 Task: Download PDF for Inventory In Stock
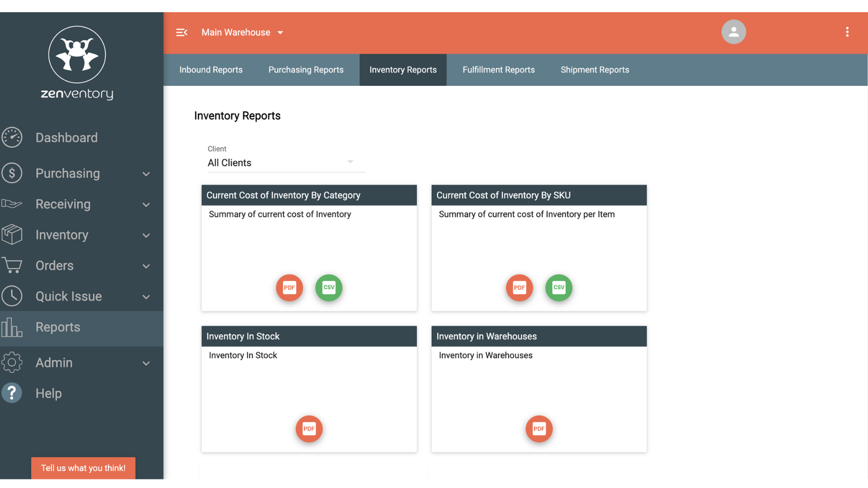pos(309,429)
